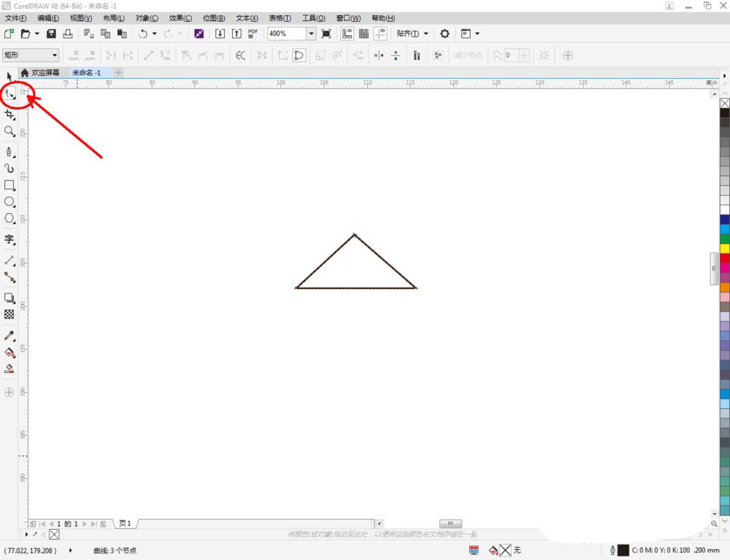Expand the application launcher dropdown arrow
Viewport: 730px width, 560px height.
[x=477, y=34]
